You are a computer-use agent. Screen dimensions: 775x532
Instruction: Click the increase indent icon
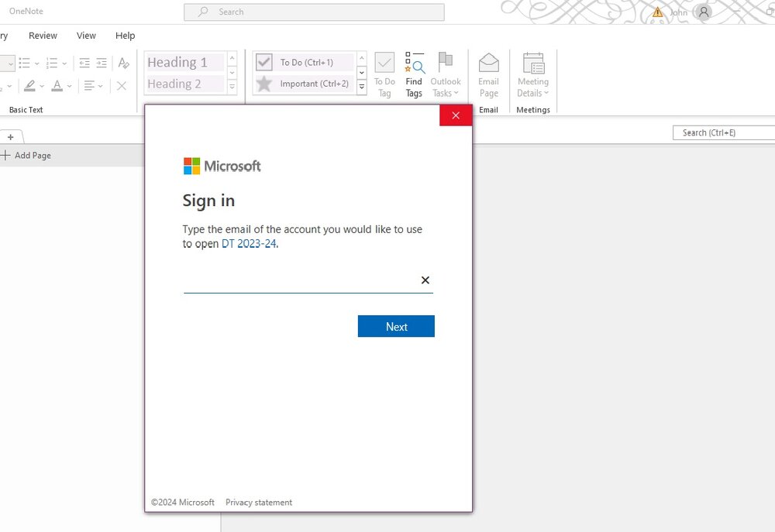point(102,63)
